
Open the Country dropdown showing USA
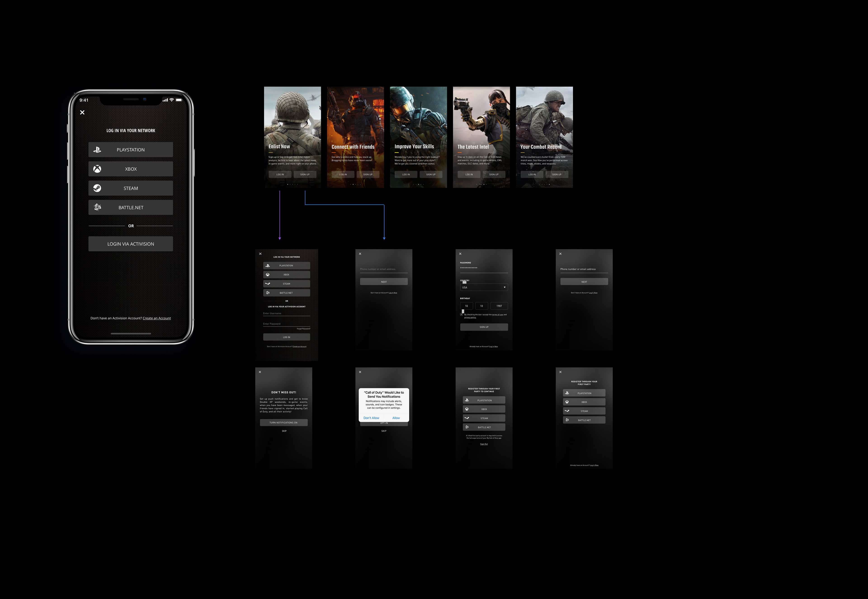click(x=484, y=287)
